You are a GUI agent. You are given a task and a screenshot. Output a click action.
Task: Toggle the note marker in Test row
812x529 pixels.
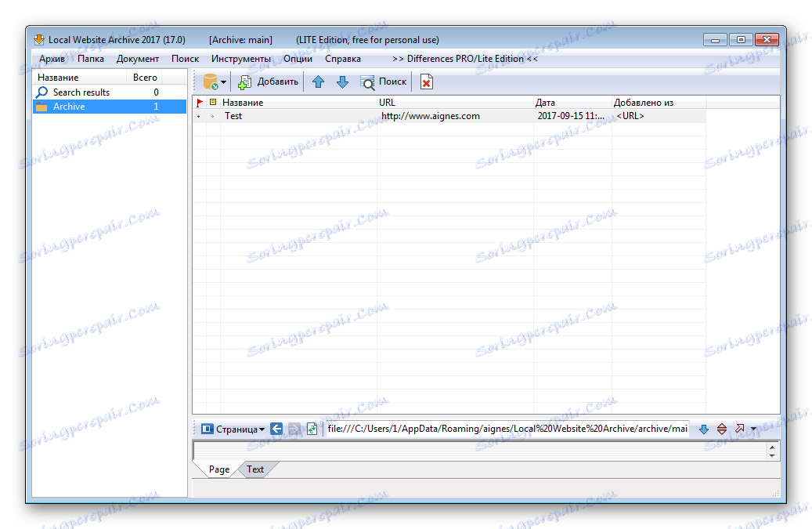tap(212, 117)
